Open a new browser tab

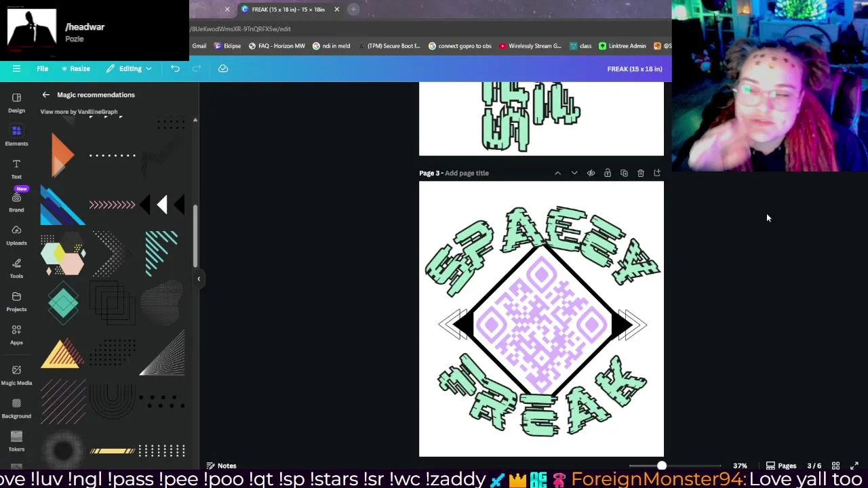coord(353,9)
